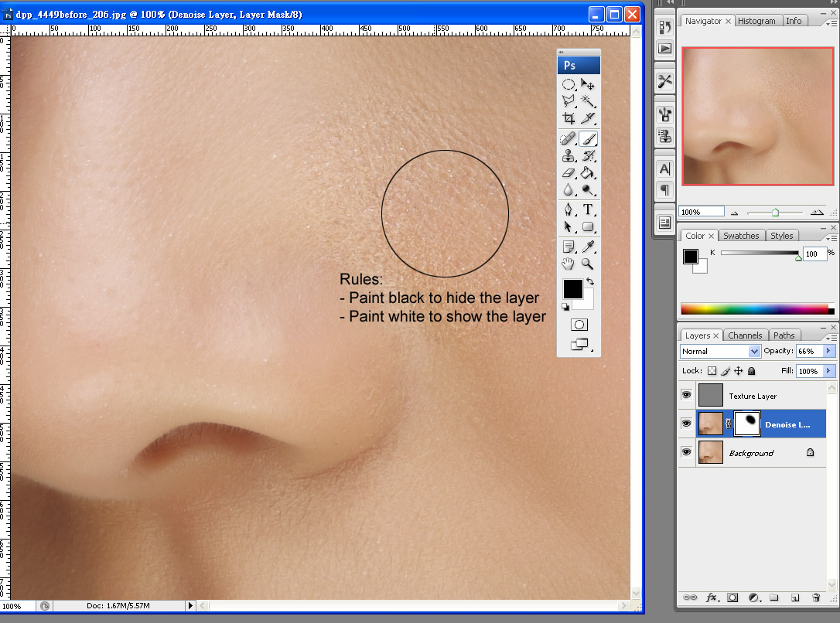840x623 pixels.
Task: Open the Fill percentage flyout arrow
Action: (828, 371)
